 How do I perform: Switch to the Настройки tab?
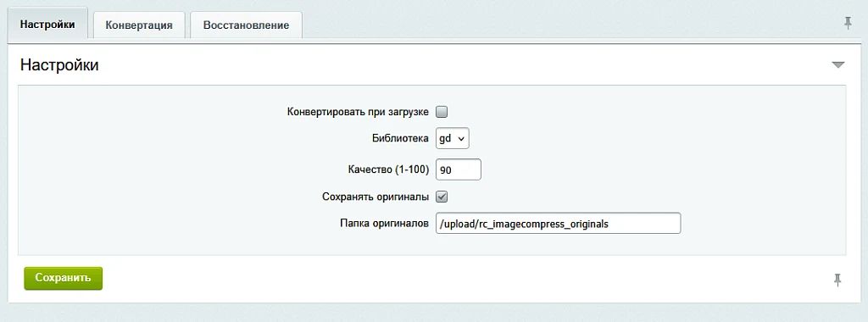(x=47, y=25)
